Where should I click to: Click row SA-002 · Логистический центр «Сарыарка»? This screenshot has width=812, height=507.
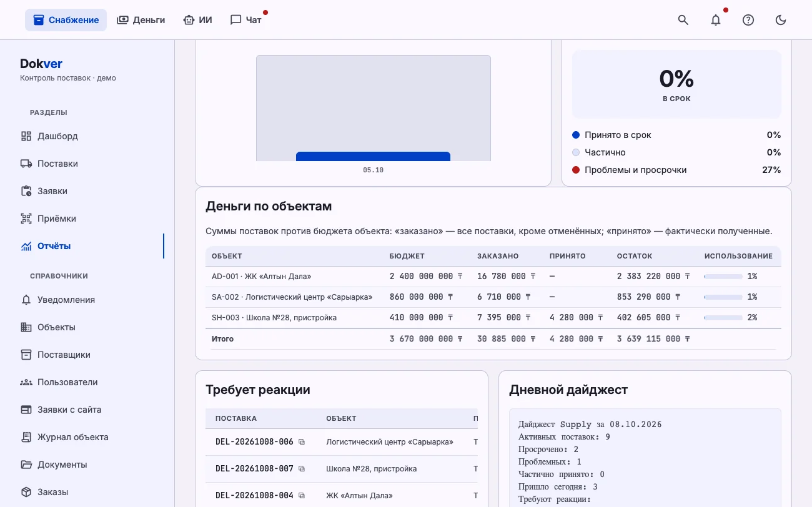(x=493, y=297)
